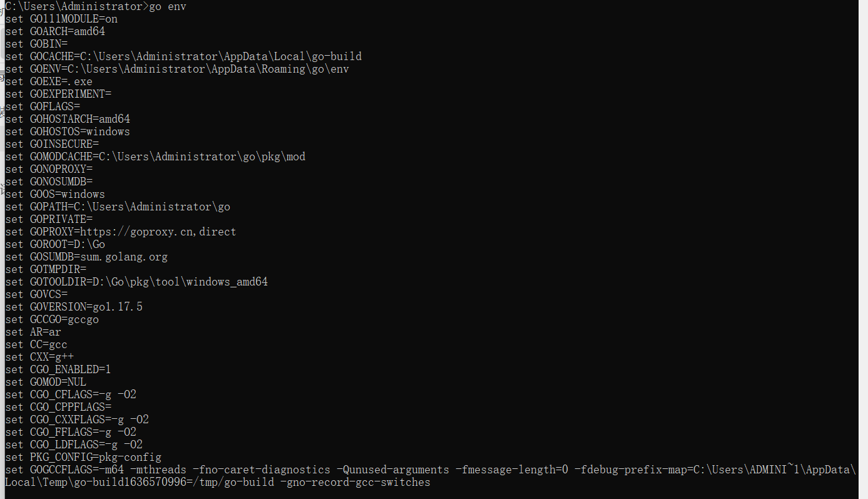Click the CGO_CXXFLAGS=-g -O2 line

coord(77,419)
